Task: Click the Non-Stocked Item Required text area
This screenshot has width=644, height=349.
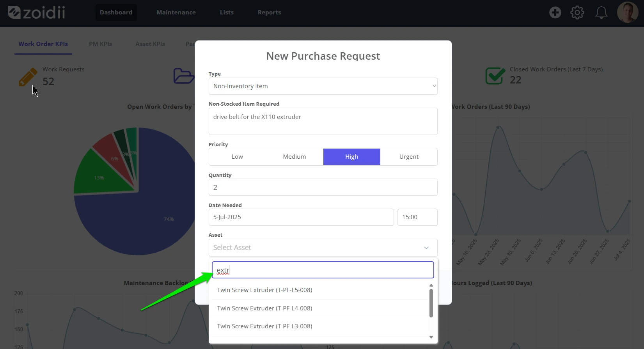Action: point(323,121)
